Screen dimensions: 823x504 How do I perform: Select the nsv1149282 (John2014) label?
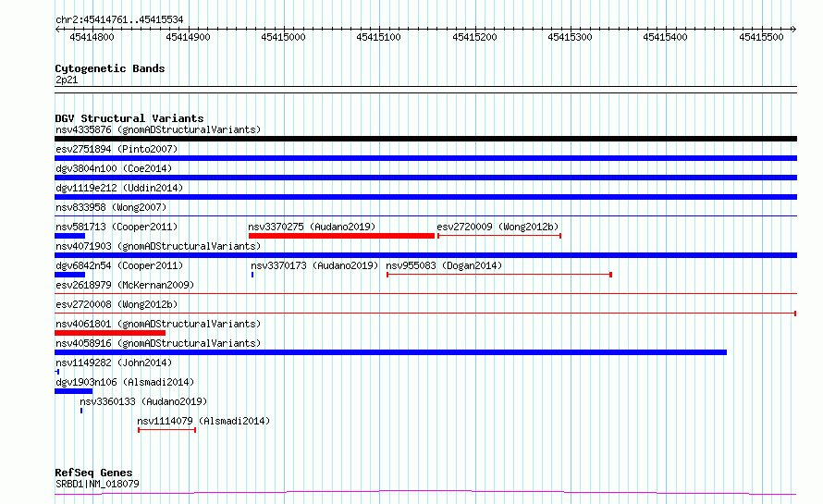coord(114,363)
